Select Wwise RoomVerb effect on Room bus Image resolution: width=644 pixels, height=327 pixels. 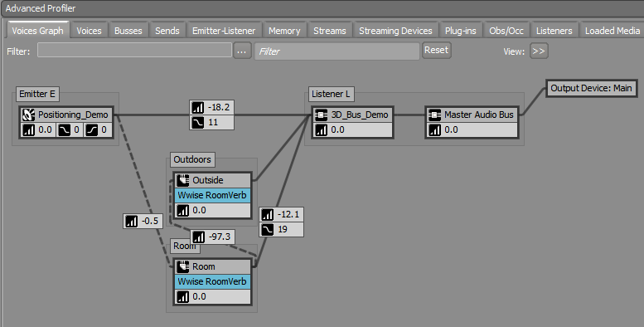pyautogui.click(x=212, y=281)
